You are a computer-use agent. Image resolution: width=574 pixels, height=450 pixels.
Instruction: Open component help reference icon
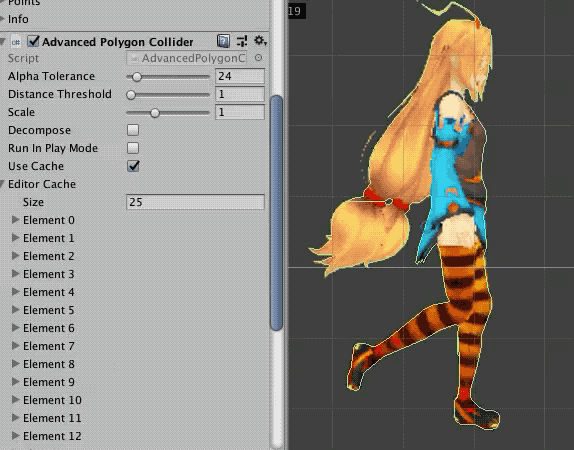223,41
